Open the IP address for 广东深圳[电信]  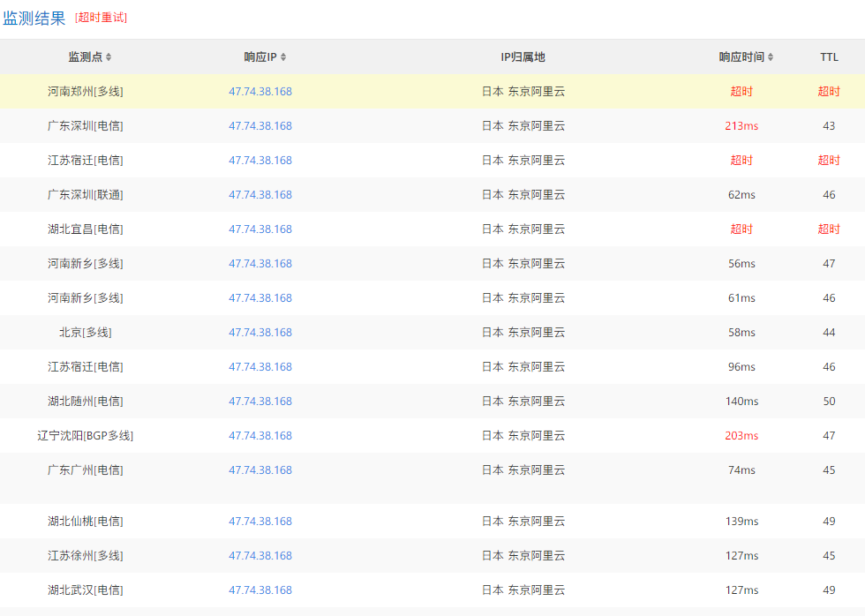pyautogui.click(x=259, y=126)
